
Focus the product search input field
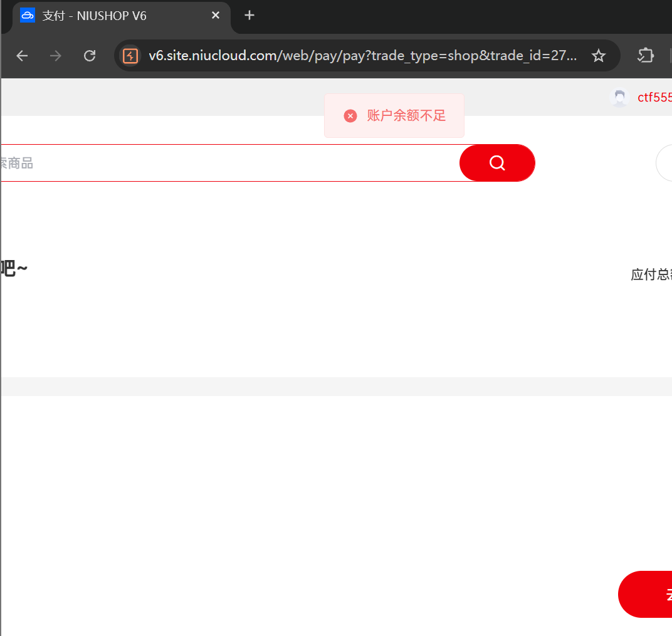pyautogui.click(x=229, y=163)
